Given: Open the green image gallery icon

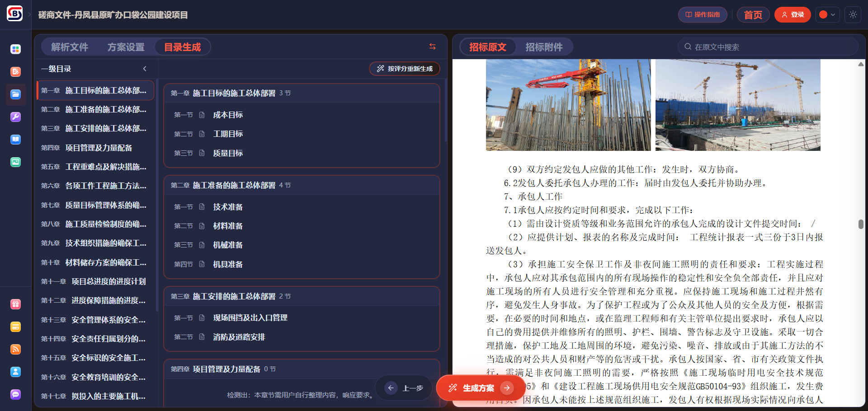Looking at the screenshot, I should click(15, 162).
